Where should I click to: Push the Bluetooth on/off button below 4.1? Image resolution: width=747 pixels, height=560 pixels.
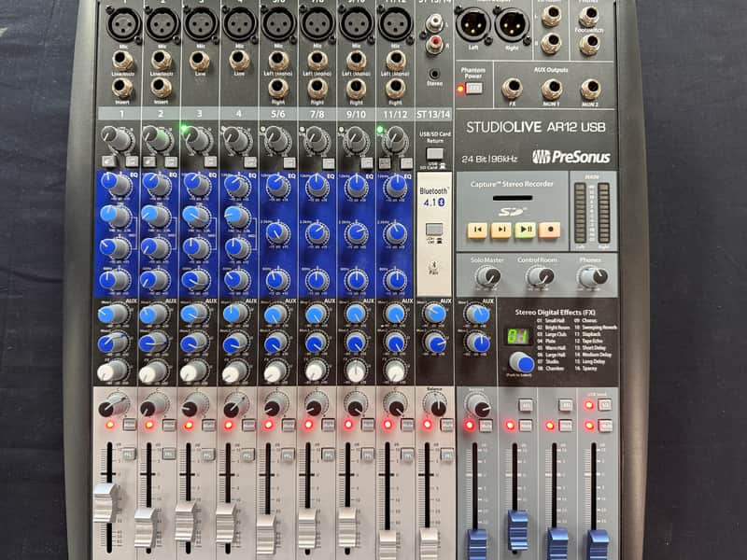point(433,229)
